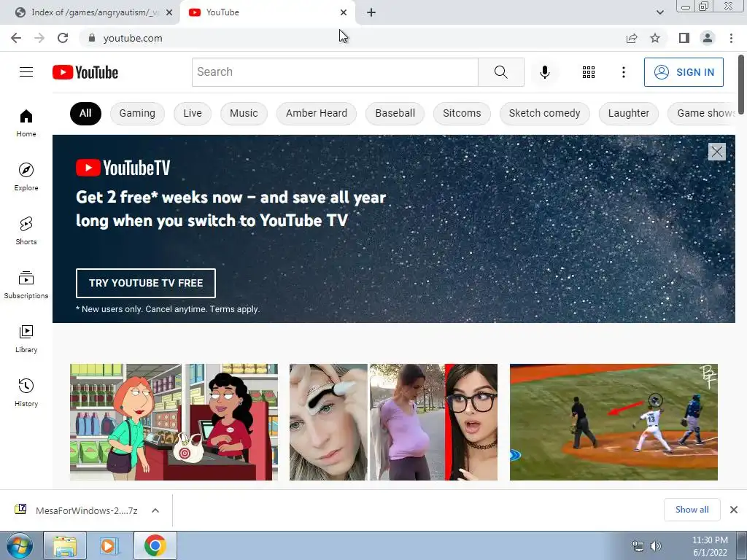Select the Laughter filter chip

(x=628, y=113)
